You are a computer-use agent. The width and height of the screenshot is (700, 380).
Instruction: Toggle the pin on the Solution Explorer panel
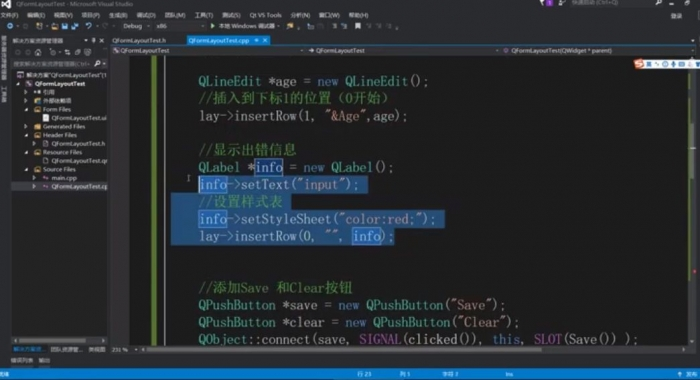(93, 40)
